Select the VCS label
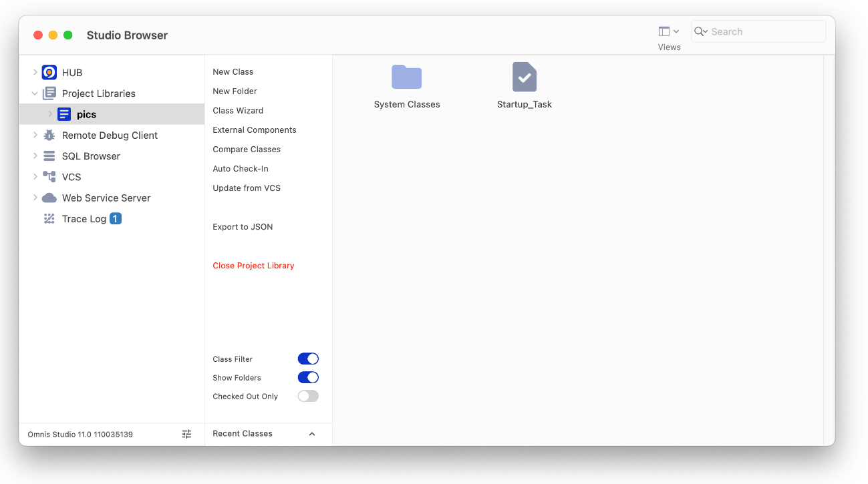Viewport: 868px width, 484px height. [71, 177]
